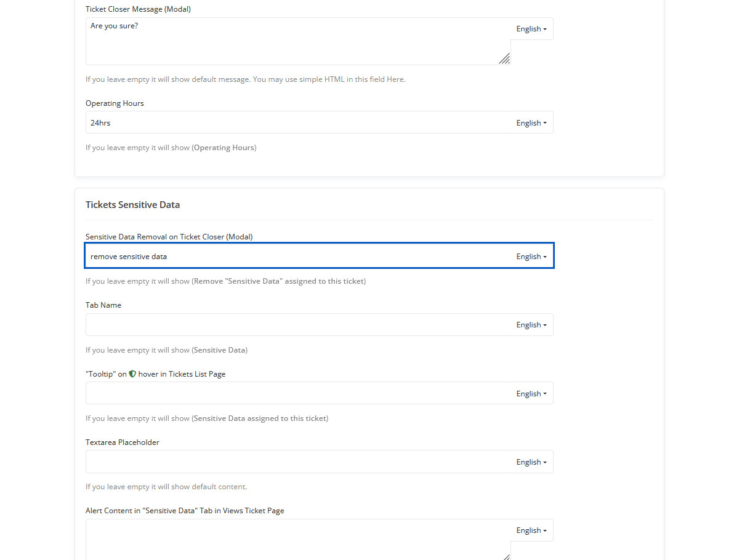Click the Operating Hours input field
Screen dimensions: 739x560
(298, 122)
